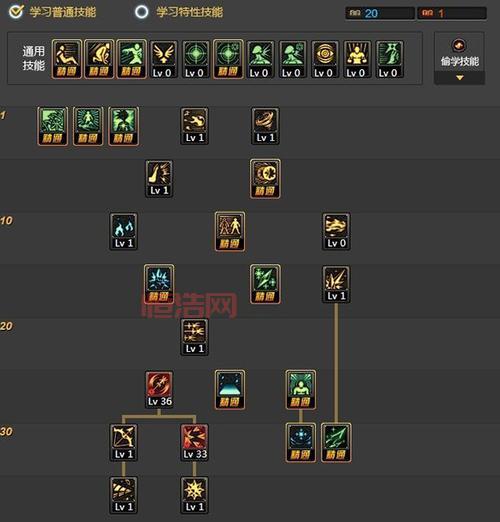Click the golden wings skill at Lv 0
The height and width of the screenshot is (522, 500).
162,59
